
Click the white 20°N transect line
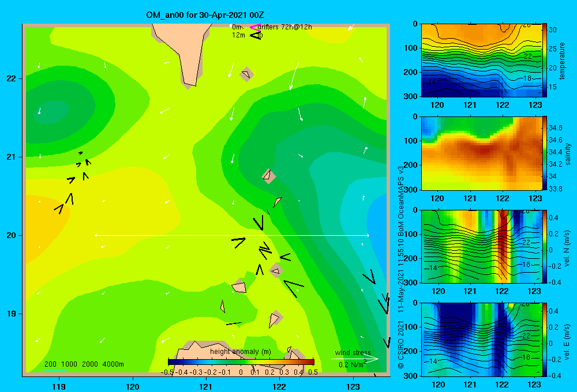[232, 235]
